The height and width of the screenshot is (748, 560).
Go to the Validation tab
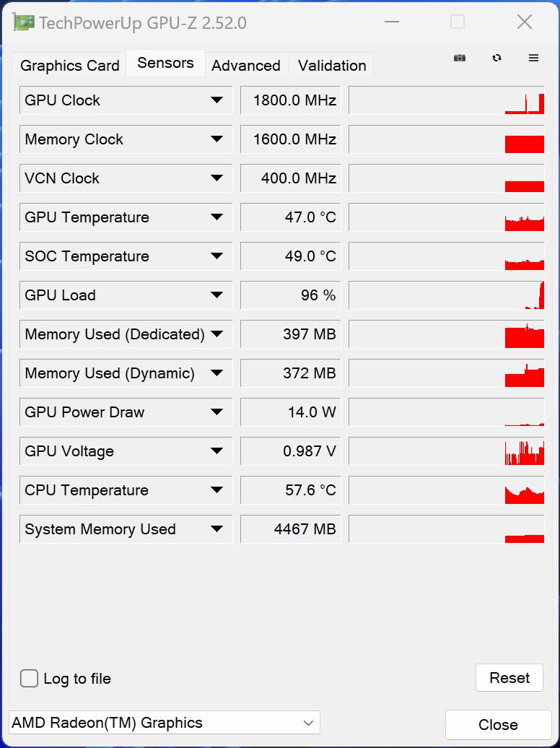pos(332,66)
